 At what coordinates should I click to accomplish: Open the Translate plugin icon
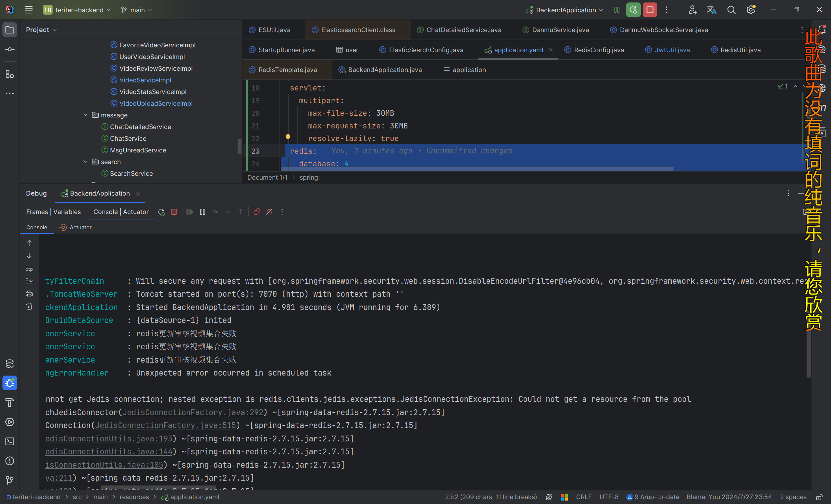click(x=712, y=10)
